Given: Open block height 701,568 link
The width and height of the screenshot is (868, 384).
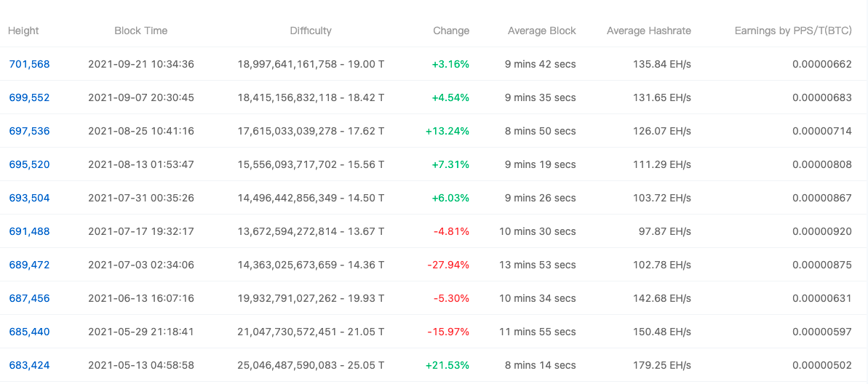Looking at the screenshot, I should click(x=29, y=64).
